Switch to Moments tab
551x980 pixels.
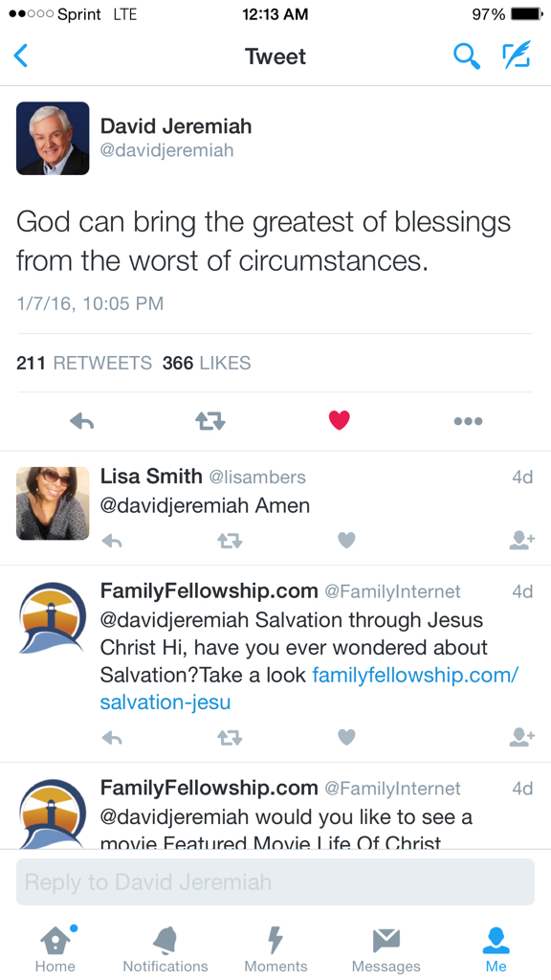(x=275, y=948)
